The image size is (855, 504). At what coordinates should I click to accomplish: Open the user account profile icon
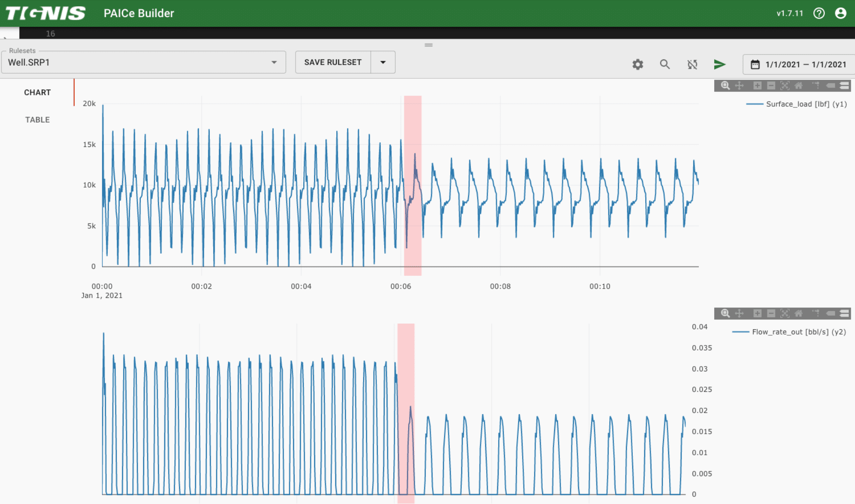841,13
